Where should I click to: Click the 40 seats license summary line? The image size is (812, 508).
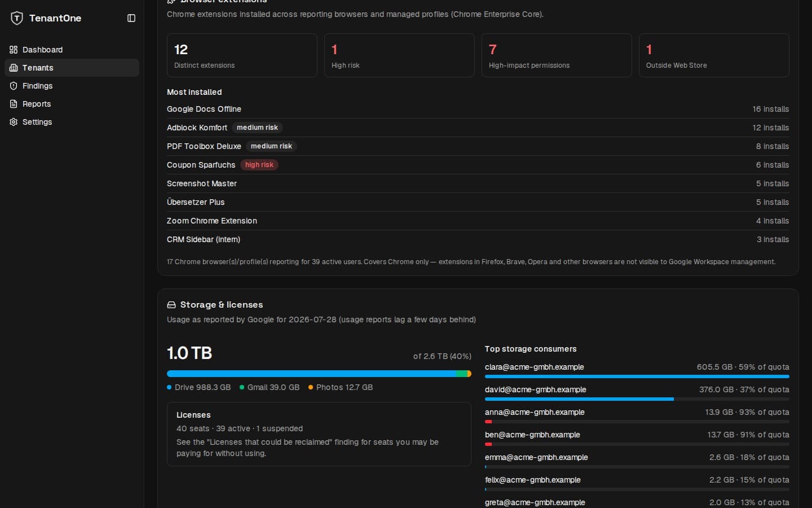coord(240,428)
